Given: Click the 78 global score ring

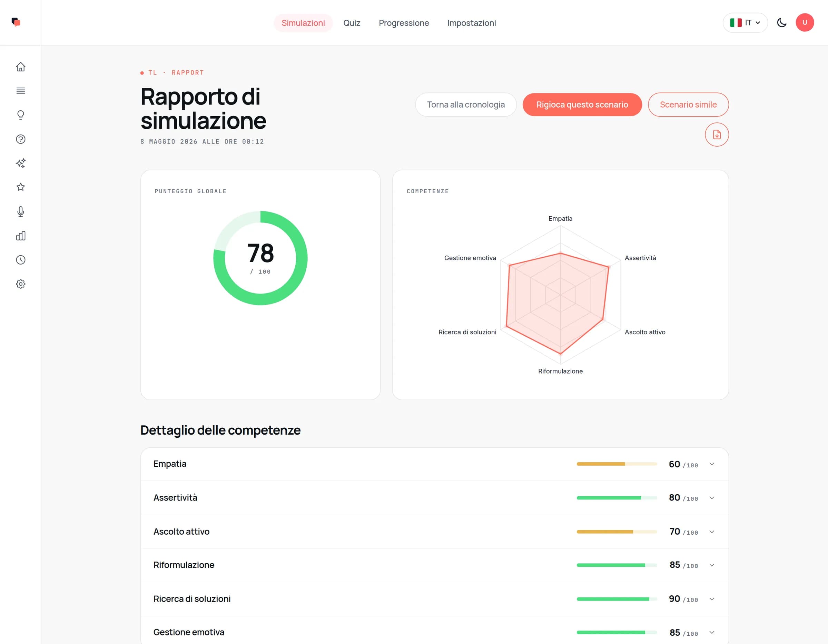Looking at the screenshot, I should tap(260, 258).
